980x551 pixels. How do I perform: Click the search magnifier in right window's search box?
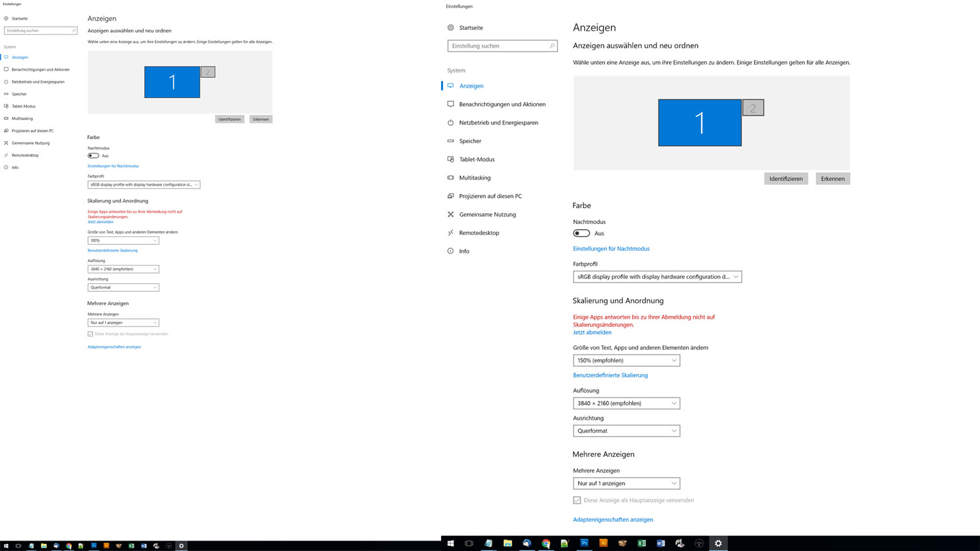point(552,46)
